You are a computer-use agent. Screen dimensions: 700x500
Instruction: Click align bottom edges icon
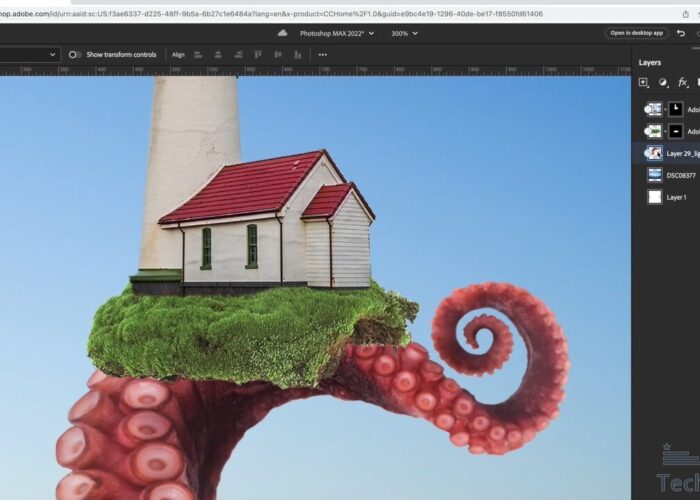pos(298,54)
